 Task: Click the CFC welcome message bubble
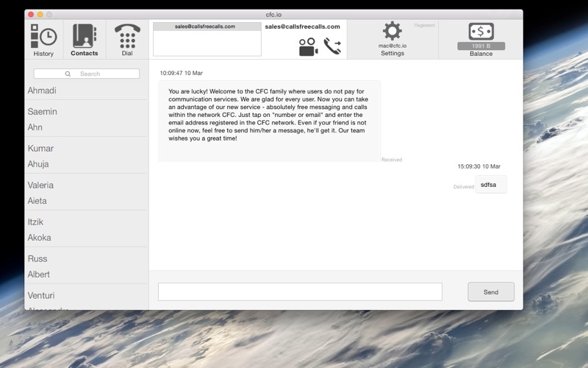click(269, 121)
